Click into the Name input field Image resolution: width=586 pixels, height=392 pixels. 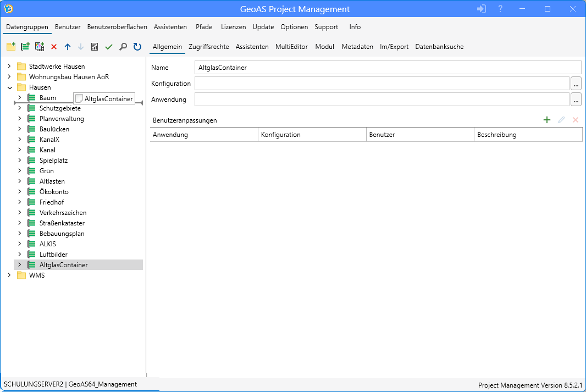388,68
